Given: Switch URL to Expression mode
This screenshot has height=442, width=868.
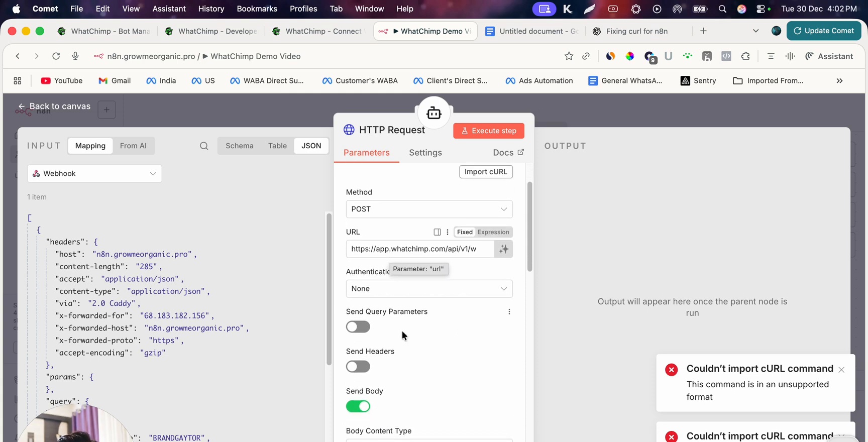Looking at the screenshot, I should tap(493, 232).
